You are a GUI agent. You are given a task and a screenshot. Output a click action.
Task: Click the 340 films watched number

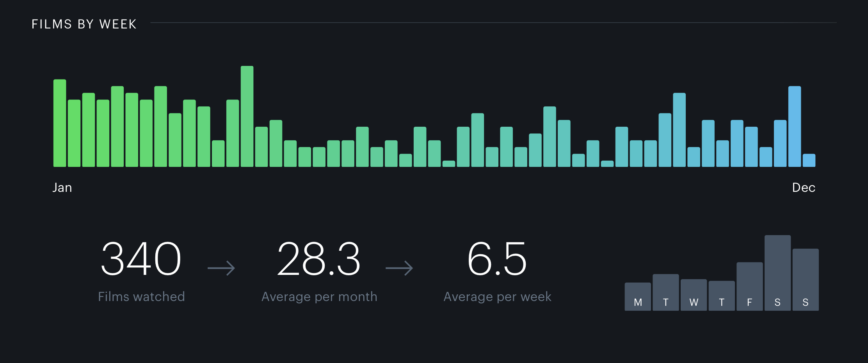click(141, 259)
